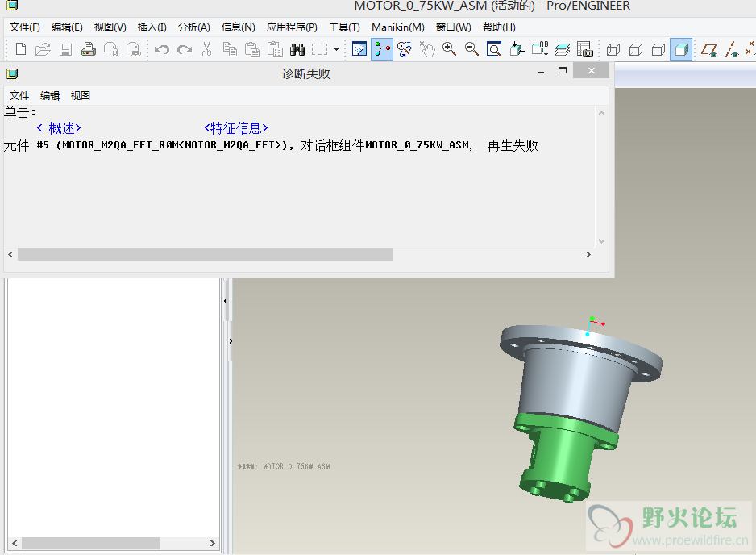
Task: Toggle datum planes visibility
Action: (x=709, y=49)
